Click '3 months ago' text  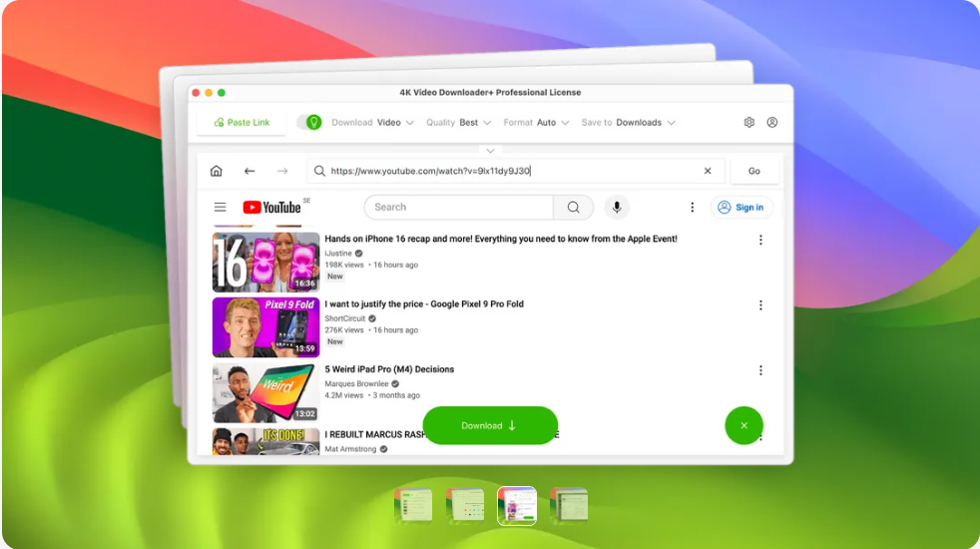click(397, 396)
